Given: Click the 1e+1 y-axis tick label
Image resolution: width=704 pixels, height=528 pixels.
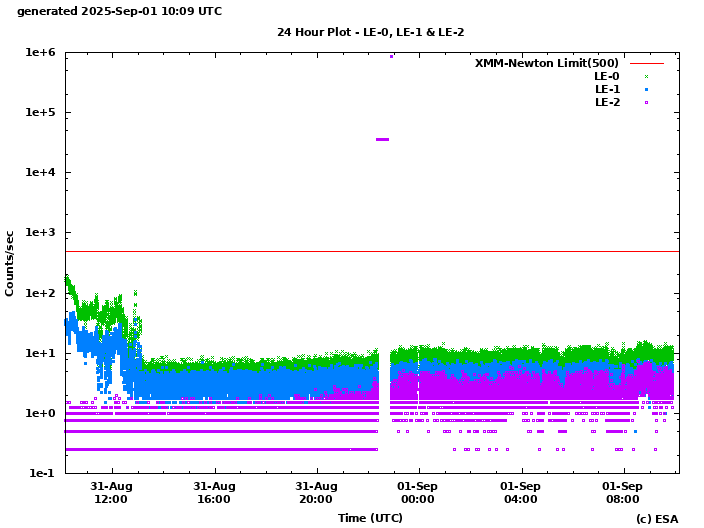Looking at the screenshot, I should coord(40,353).
